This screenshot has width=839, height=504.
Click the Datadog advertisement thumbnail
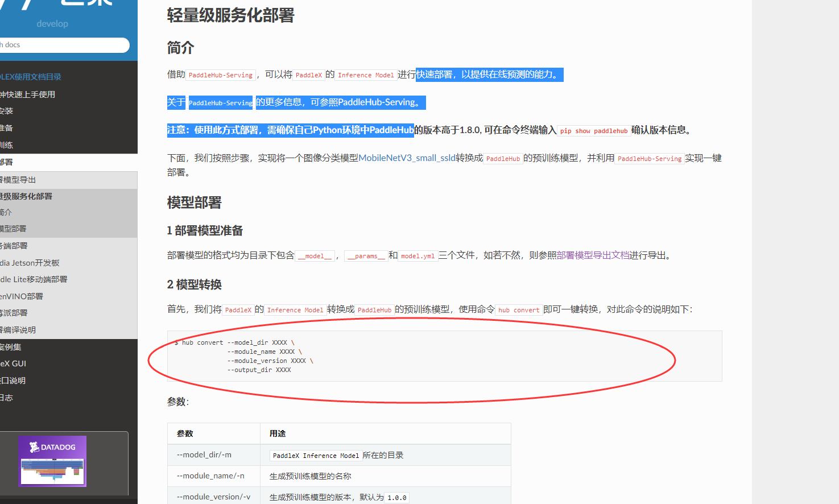(x=52, y=461)
